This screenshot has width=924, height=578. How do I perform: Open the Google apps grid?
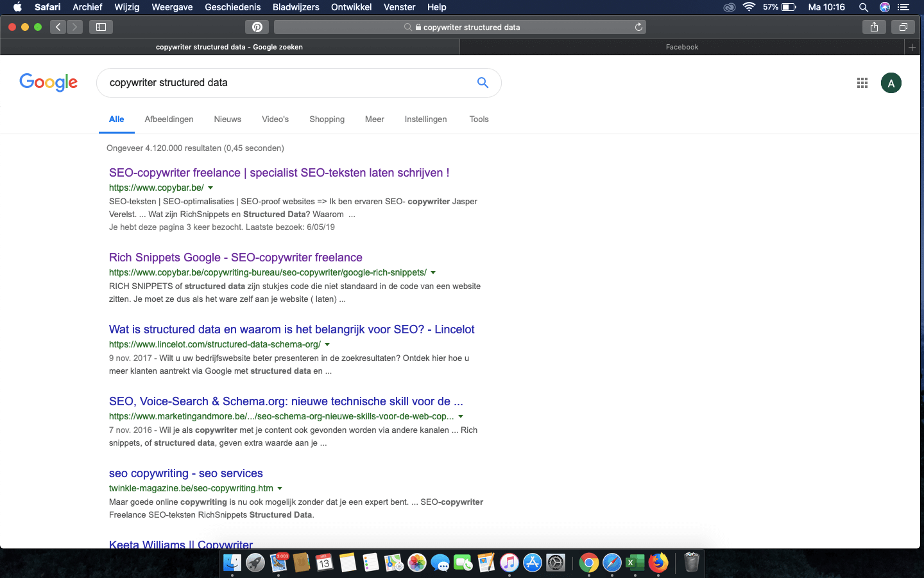click(x=862, y=83)
